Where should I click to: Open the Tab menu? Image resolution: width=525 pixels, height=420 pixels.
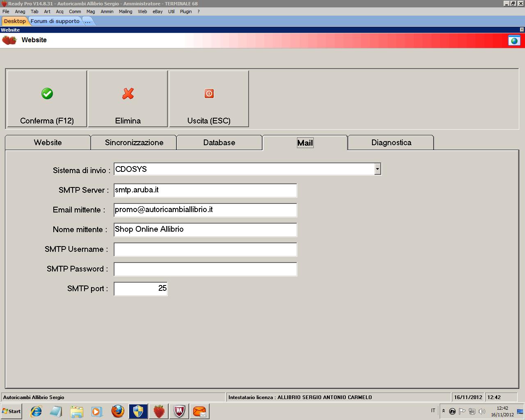34,11
